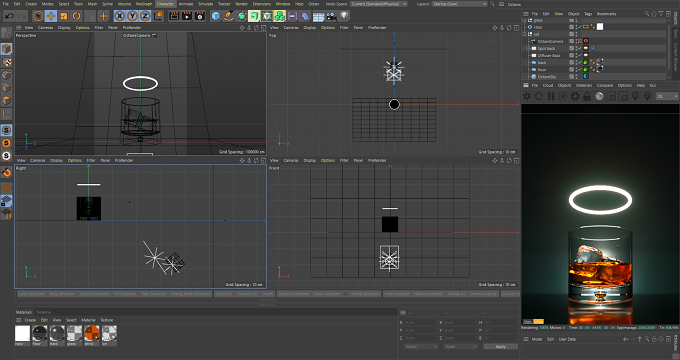Image resolution: width=680 pixels, height=360 pixels.
Task: Click the coordinate system icon
Action: coord(158,16)
